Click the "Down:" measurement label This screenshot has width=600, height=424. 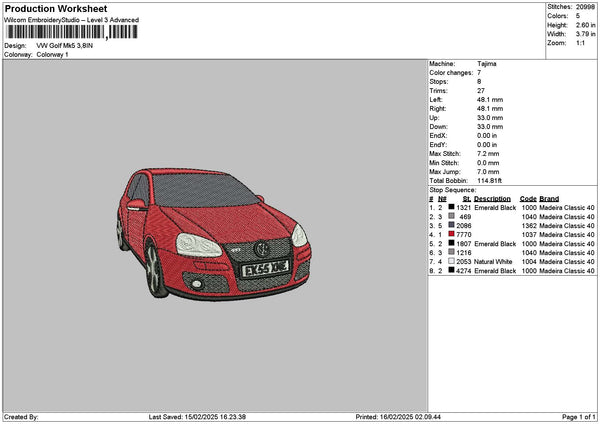coord(439,127)
